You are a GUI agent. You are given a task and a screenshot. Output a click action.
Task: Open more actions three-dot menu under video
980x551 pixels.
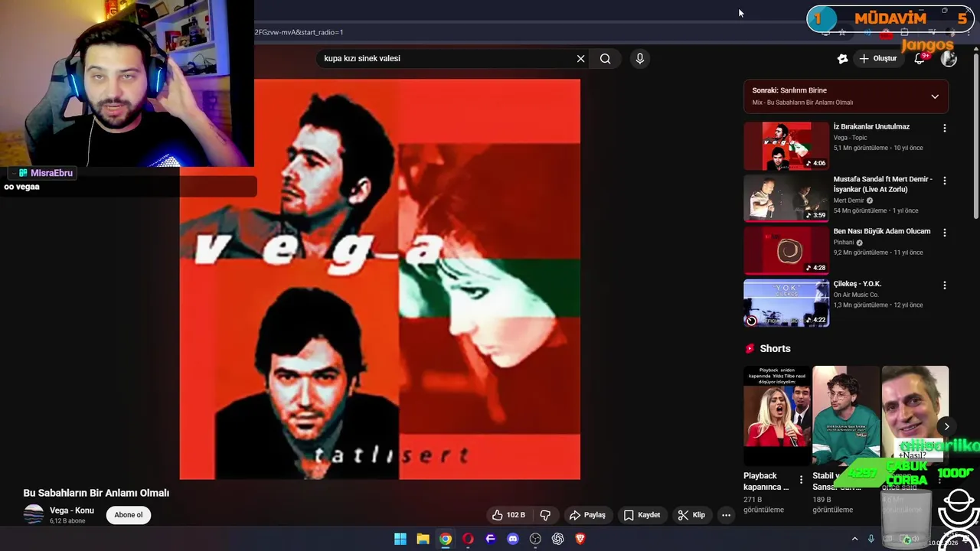726,515
